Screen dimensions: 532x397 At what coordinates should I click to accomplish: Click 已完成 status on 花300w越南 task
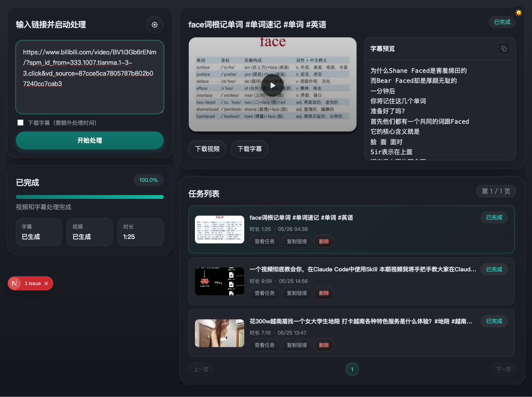point(494,321)
